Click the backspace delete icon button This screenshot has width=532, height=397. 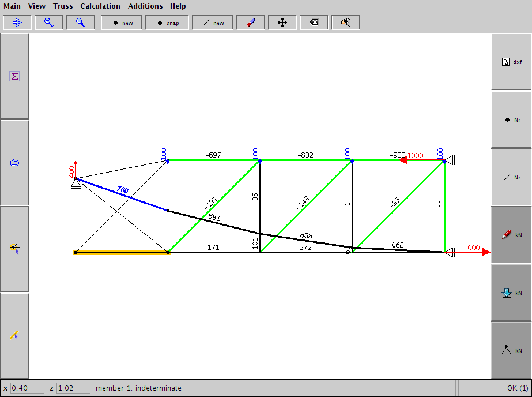[x=314, y=23]
